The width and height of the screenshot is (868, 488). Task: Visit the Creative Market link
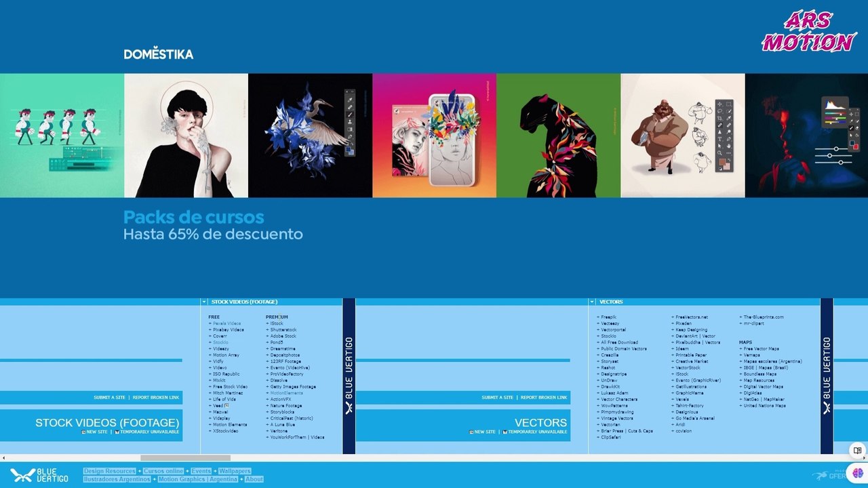coord(692,362)
